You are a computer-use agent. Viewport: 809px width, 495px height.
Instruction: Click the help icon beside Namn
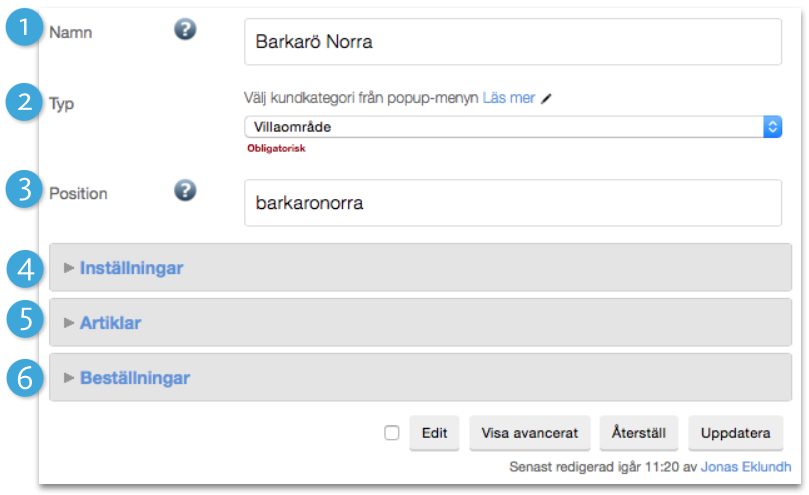pos(184,30)
